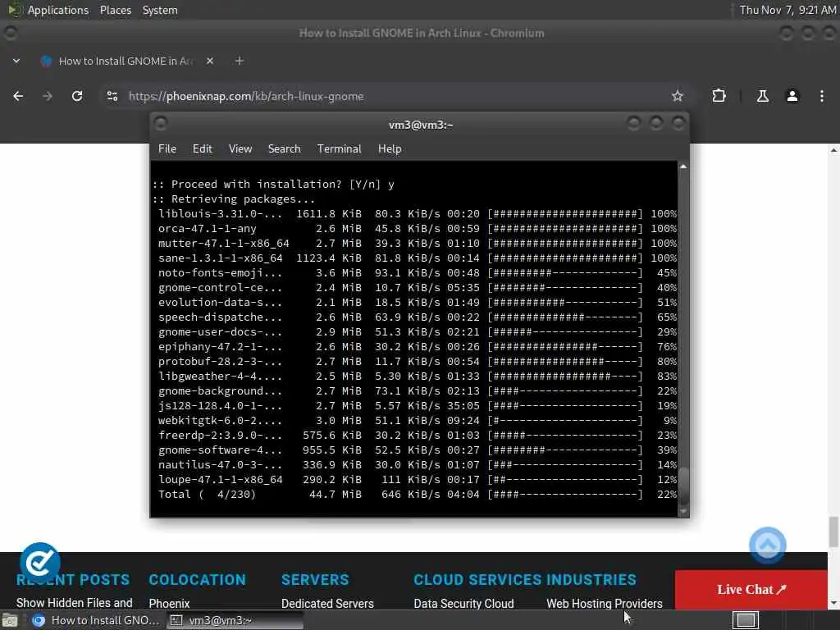Open the Applications menu
This screenshot has width=840, height=630.
pos(58,10)
